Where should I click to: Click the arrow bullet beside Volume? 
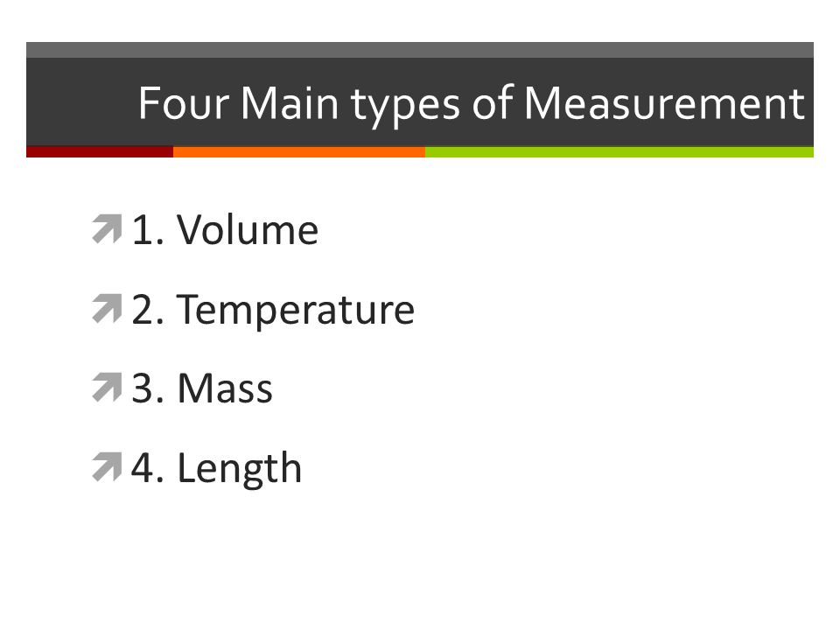point(107,228)
